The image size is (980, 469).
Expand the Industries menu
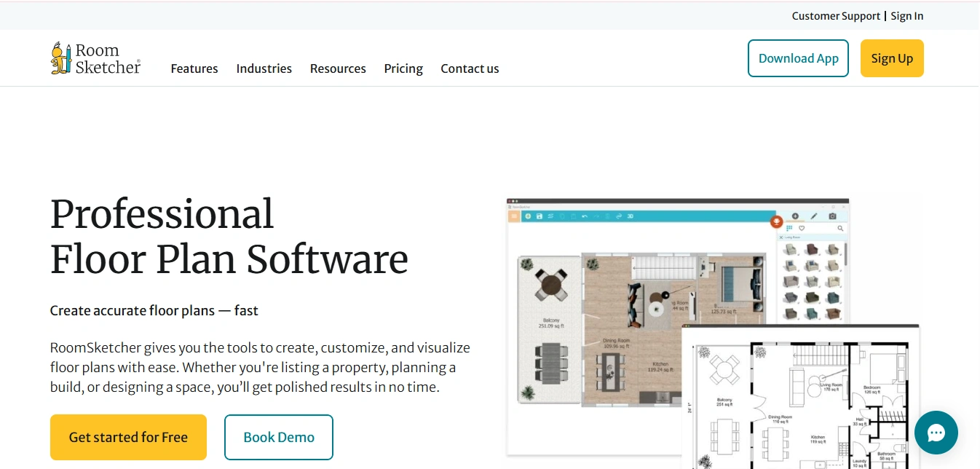pos(264,68)
